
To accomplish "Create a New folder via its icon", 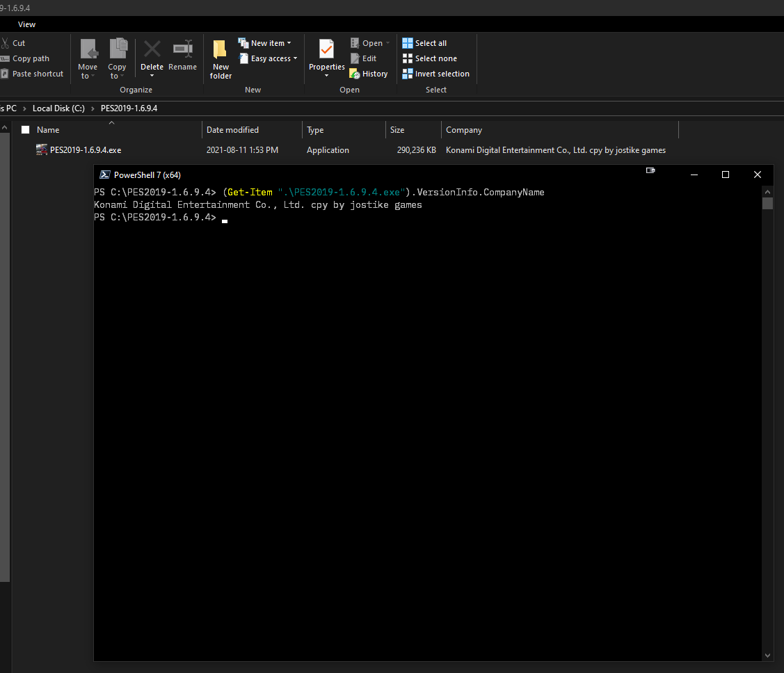I will (220, 49).
